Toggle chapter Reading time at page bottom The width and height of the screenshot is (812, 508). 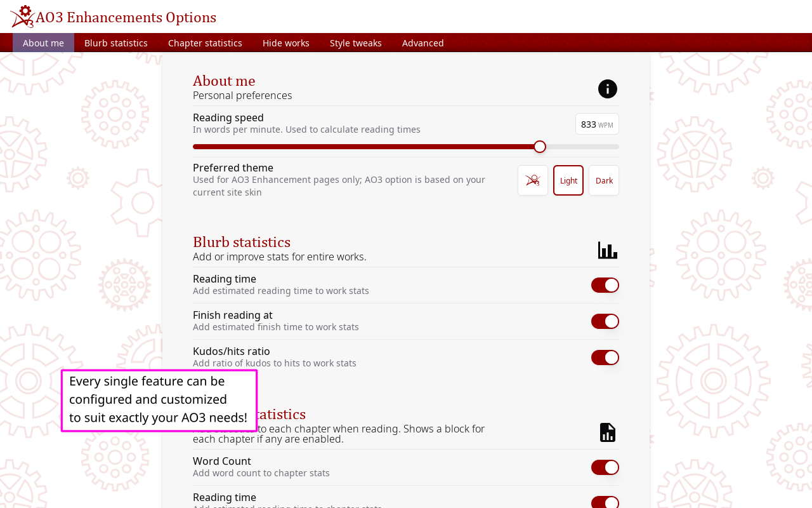605,504
